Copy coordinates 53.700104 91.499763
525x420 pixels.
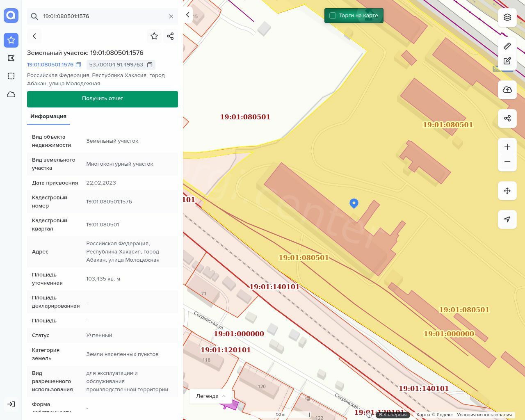(150, 65)
